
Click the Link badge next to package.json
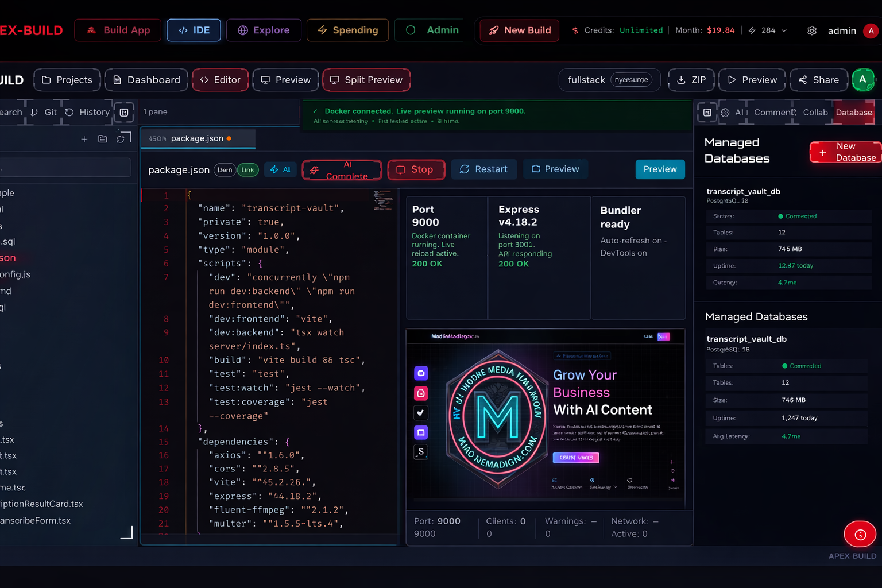[x=247, y=170]
